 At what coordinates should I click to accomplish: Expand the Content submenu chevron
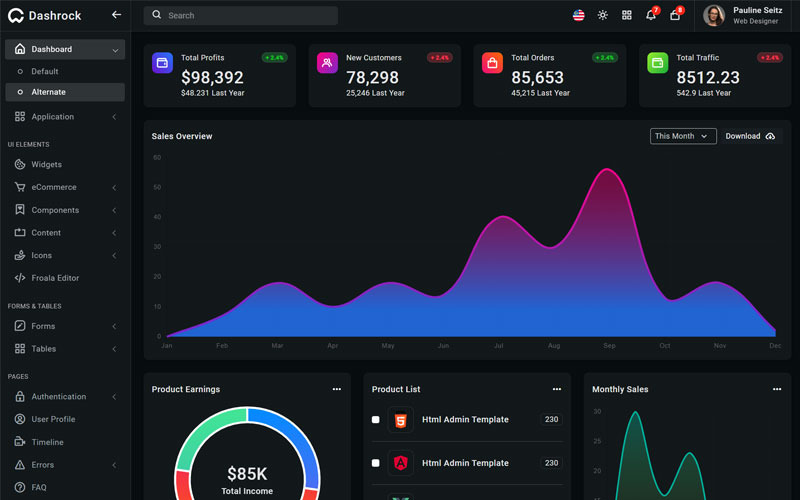114,233
